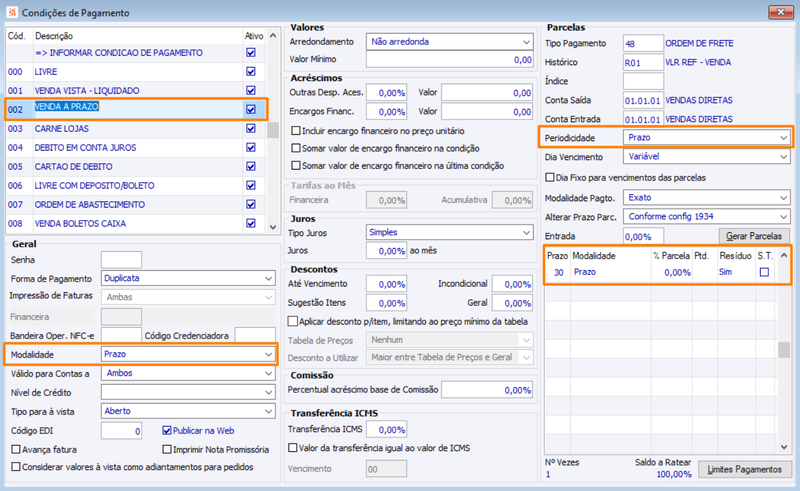Click the Senha input field
800x491 pixels.
point(121,260)
